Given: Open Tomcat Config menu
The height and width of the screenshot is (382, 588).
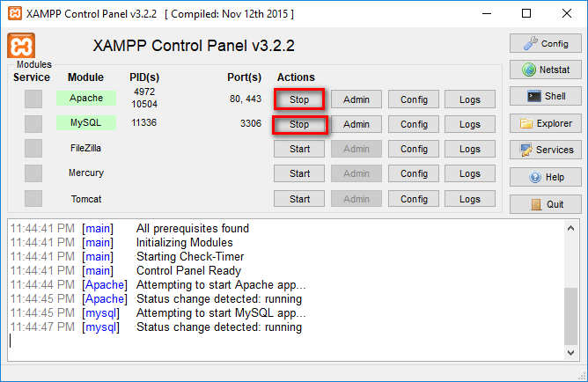Looking at the screenshot, I should click(414, 199).
